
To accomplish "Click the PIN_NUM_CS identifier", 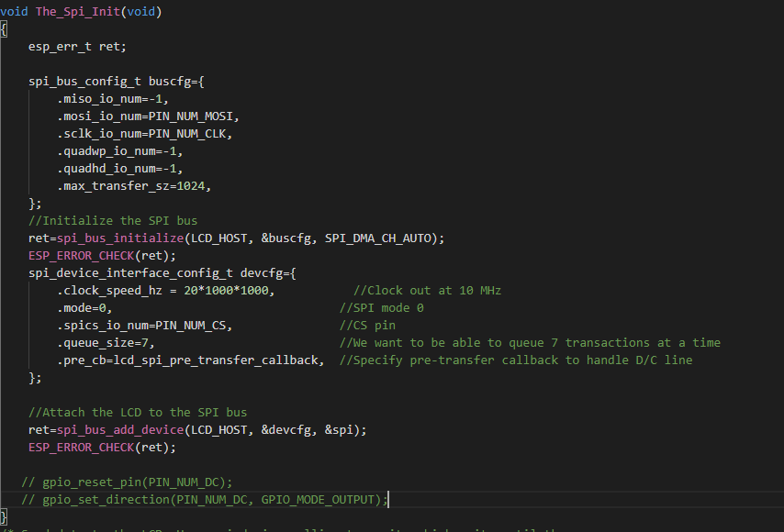I will (x=191, y=326).
